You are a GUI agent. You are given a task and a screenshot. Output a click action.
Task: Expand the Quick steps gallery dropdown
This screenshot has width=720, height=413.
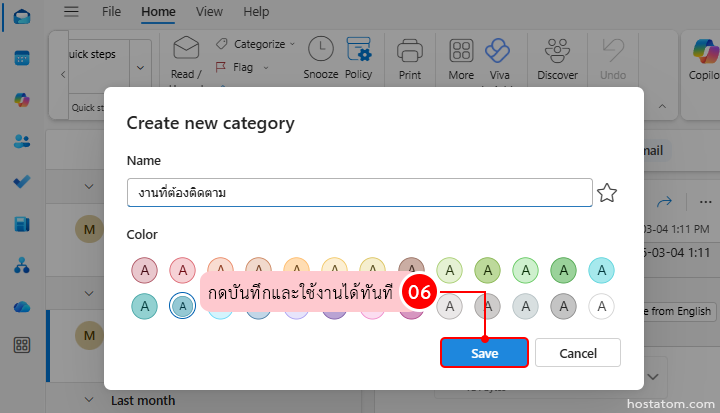141,68
